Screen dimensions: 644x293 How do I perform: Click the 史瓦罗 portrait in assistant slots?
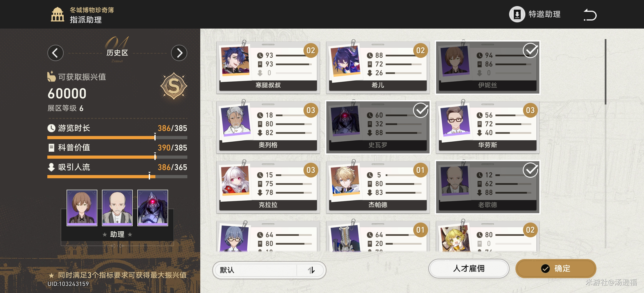tap(152, 208)
